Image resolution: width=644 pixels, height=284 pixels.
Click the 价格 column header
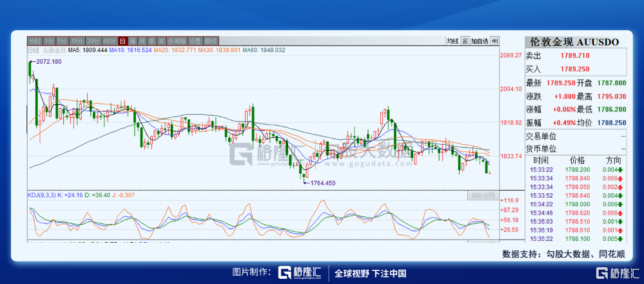click(578, 160)
